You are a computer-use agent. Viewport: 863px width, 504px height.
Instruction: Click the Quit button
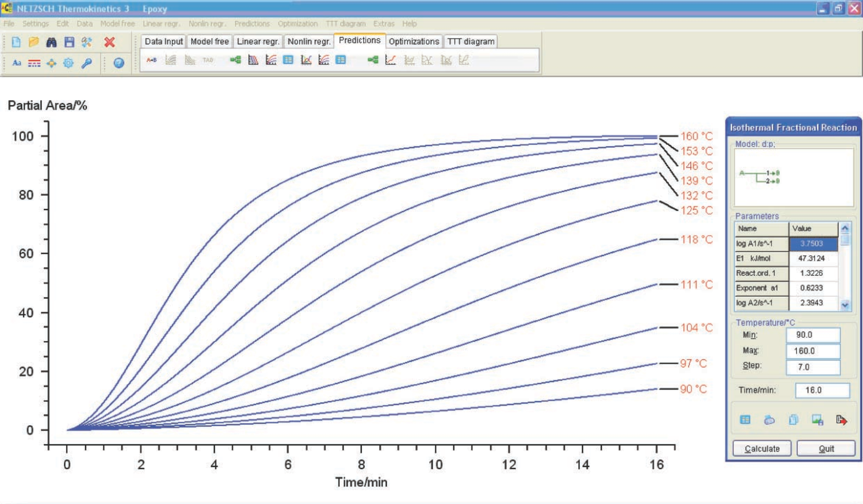826,449
